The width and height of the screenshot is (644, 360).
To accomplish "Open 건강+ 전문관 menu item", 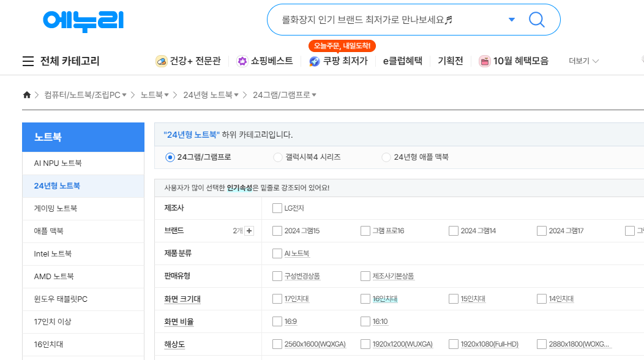I will pyautogui.click(x=195, y=61).
